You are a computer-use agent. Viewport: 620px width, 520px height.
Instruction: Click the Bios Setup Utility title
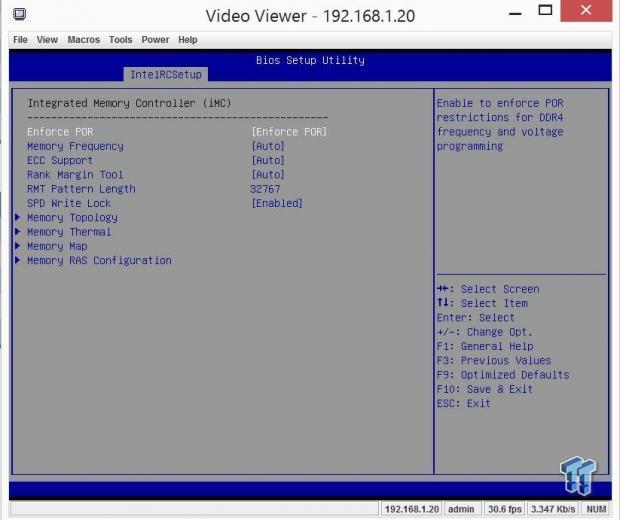click(310, 60)
